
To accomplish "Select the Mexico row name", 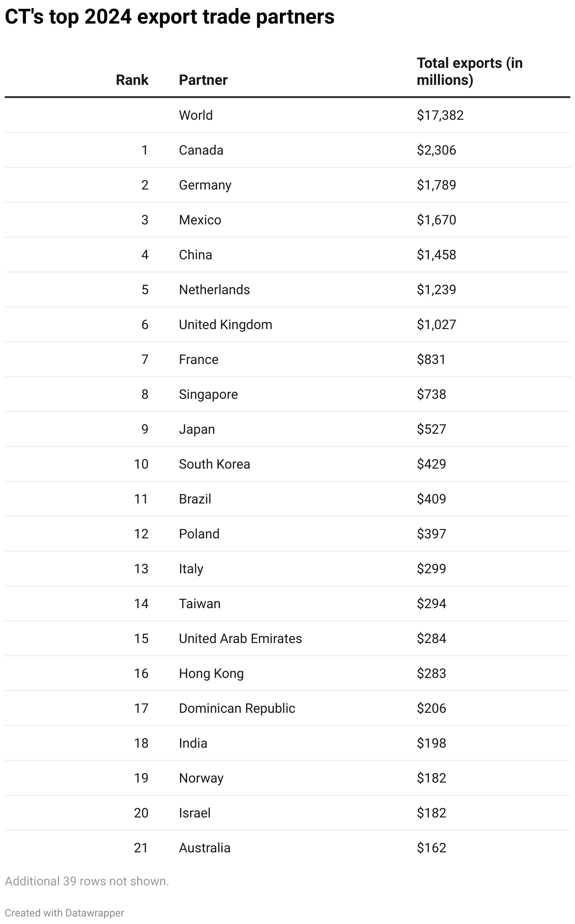I will point(200,220).
